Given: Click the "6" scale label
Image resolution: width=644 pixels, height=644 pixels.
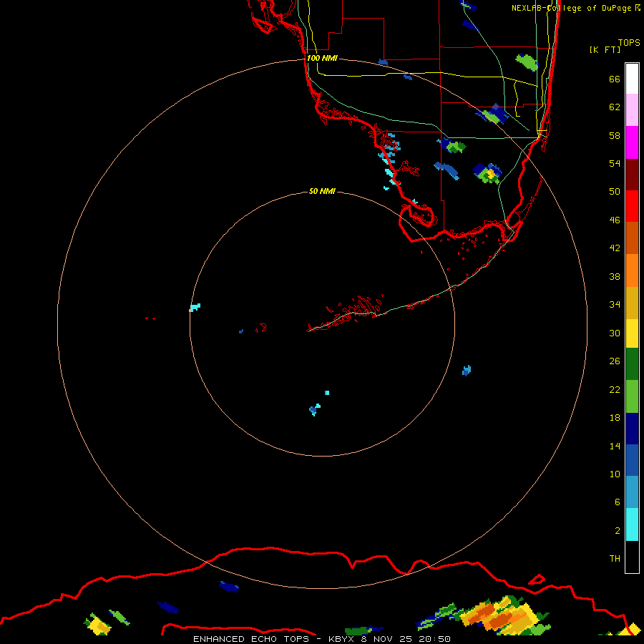Looking at the screenshot, I should [618, 502].
